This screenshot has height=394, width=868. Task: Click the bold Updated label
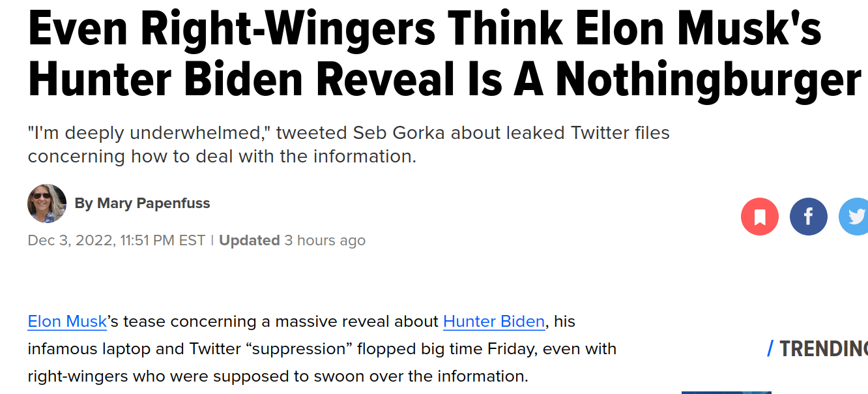click(x=249, y=240)
